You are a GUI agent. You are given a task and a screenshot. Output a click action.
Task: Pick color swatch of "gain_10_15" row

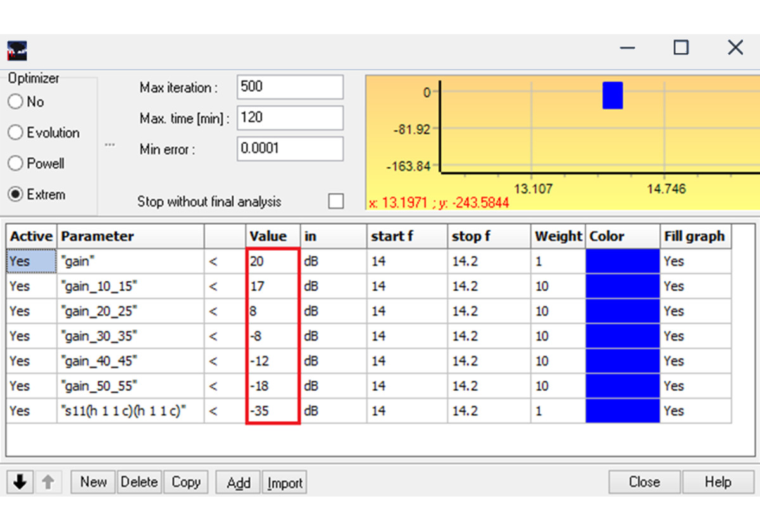coord(623,286)
